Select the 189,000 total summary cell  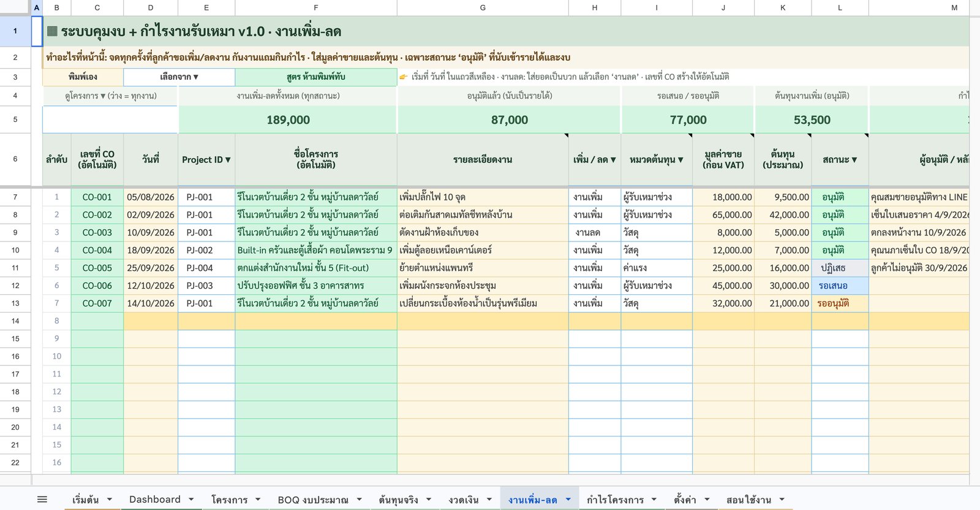[x=288, y=120]
